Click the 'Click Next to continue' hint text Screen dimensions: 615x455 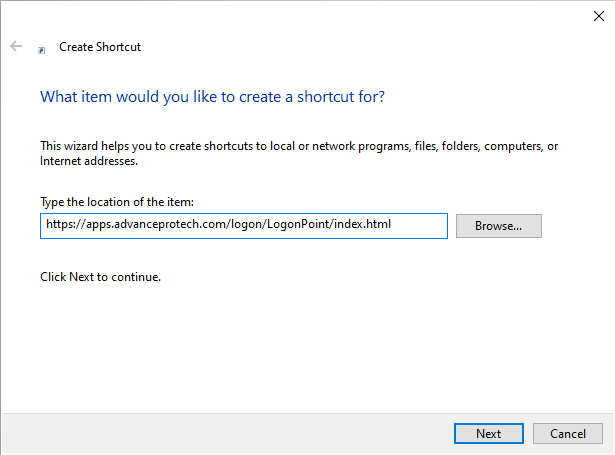[x=100, y=277]
